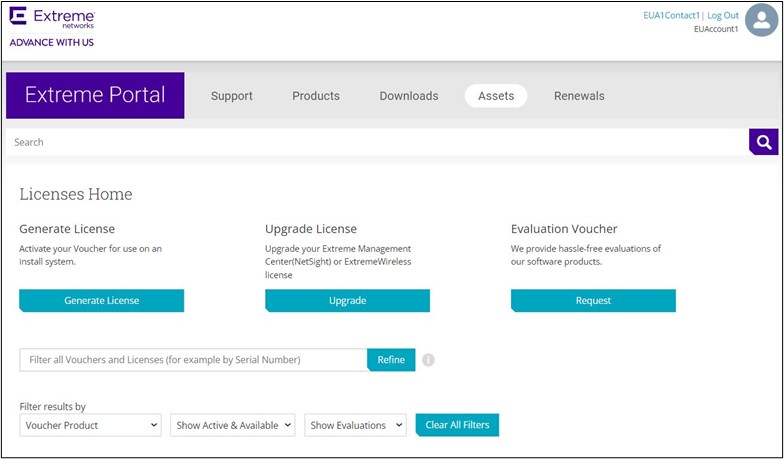This screenshot has height=459, width=784.
Task: Click the info icon beside Refine
Action: tap(428, 360)
